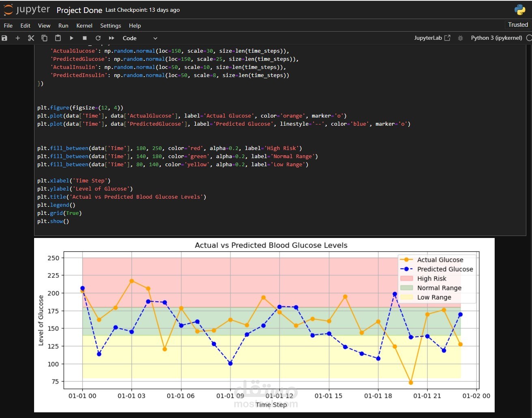The width and height of the screenshot is (532, 418).
Task: Click the debugger bug icon
Action: (x=460, y=38)
